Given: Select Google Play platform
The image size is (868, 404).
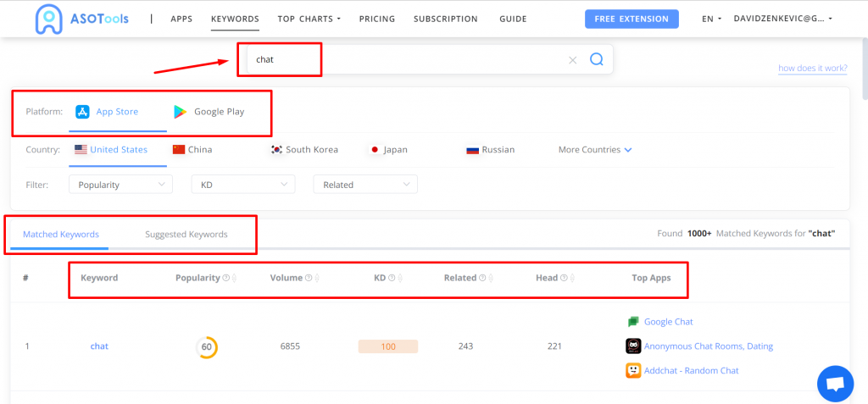Looking at the screenshot, I should [x=209, y=112].
